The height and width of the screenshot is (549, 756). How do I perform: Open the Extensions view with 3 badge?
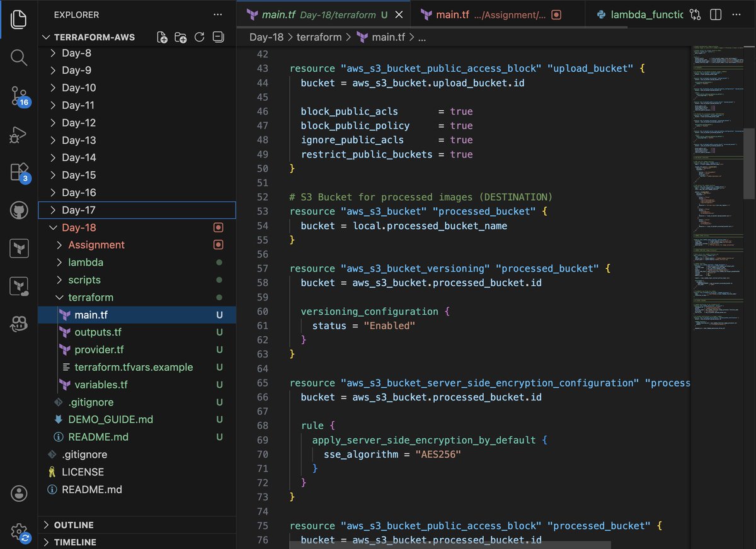[x=19, y=173]
